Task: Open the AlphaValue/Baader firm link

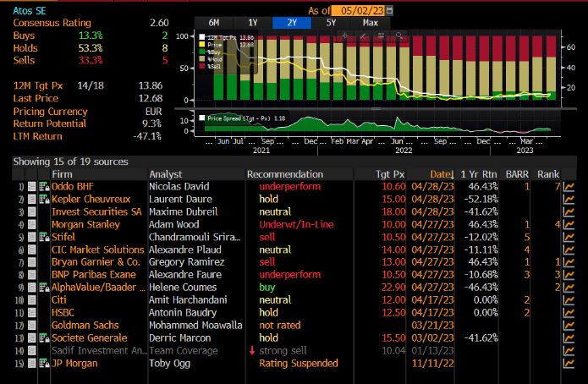Action: coord(98,288)
